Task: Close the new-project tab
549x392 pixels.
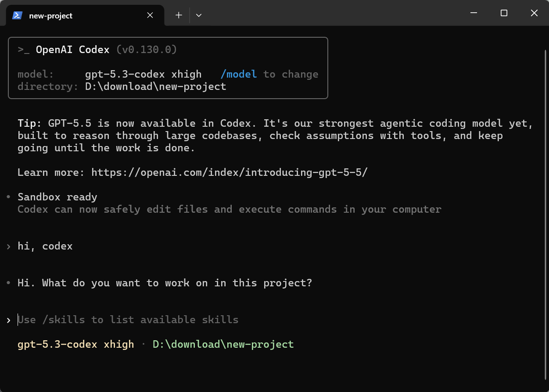Action: pos(150,15)
